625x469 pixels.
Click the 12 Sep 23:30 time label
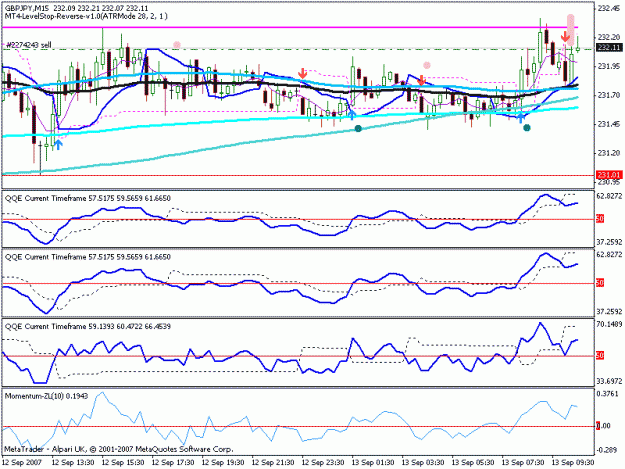pyautogui.click(x=323, y=463)
